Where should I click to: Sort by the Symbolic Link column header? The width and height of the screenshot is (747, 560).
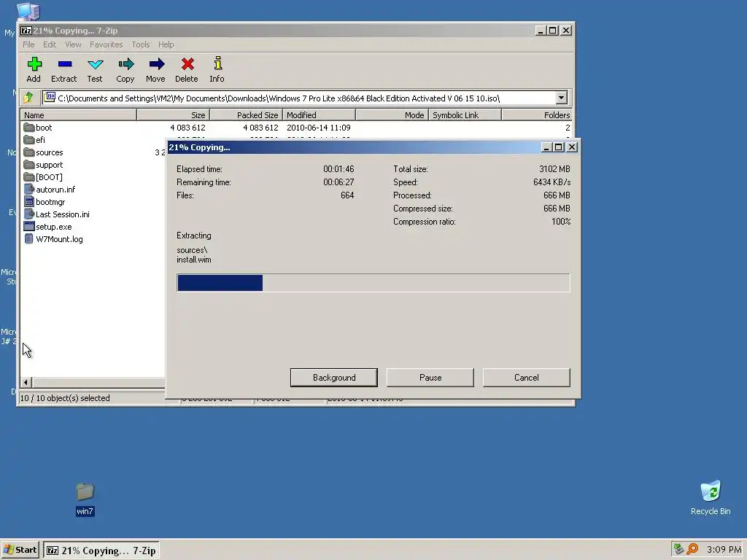tap(465, 114)
